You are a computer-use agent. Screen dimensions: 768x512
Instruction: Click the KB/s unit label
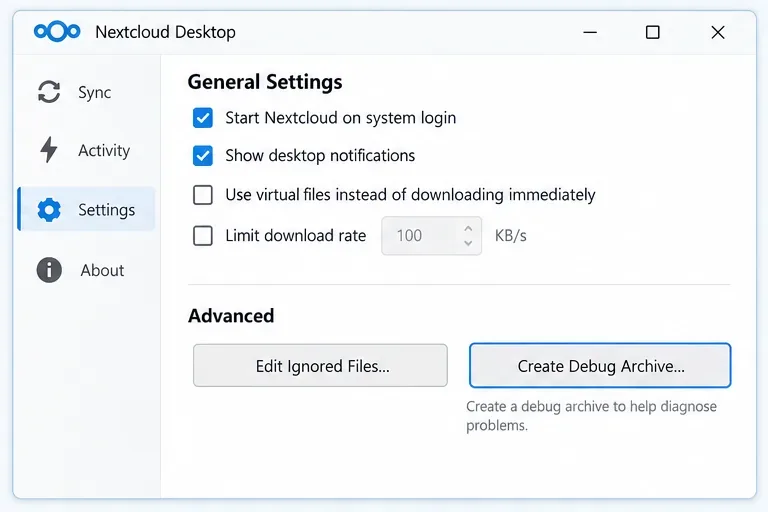coord(511,236)
